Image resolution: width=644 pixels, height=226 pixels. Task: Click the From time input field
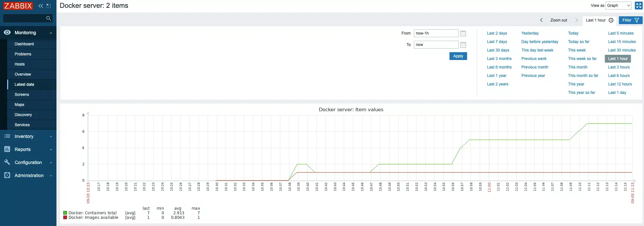click(x=436, y=33)
